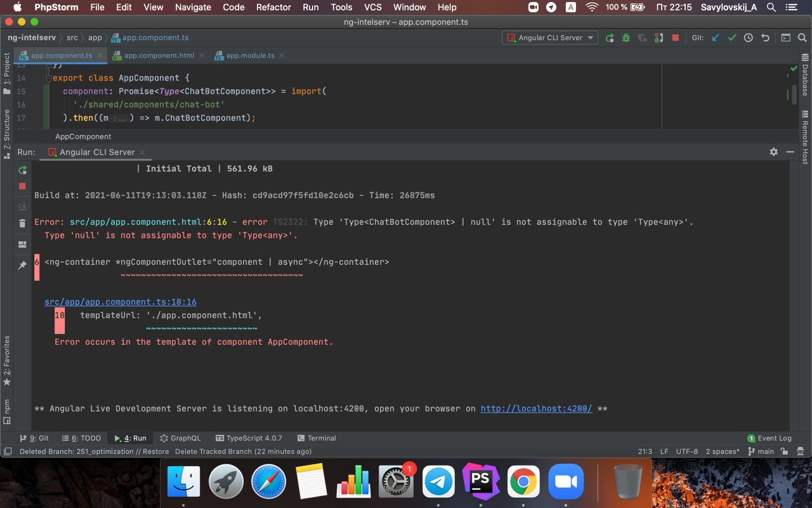Open Git history clock icon
The image size is (812, 508).
749,37
